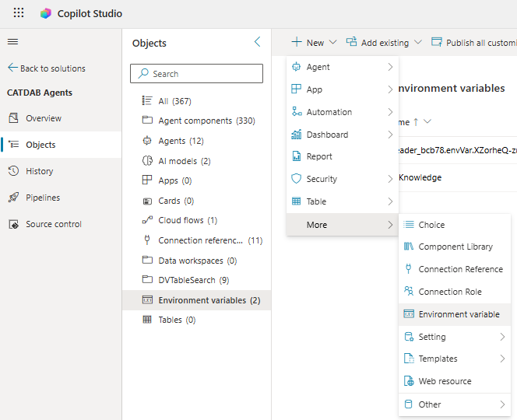The height and width of the screenshot is (420, 517).
Task: Open Source control in sidebar
Action: click(x=53, y=224)
